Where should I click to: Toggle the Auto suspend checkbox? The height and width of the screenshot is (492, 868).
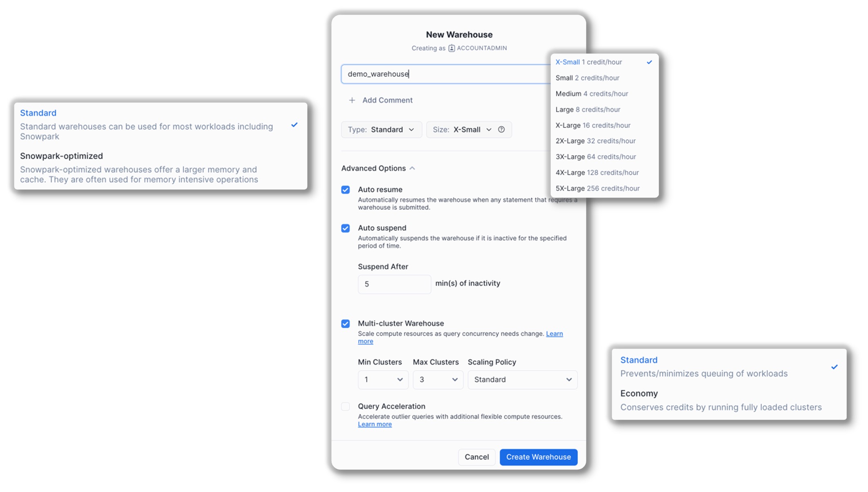click(345, 228)
